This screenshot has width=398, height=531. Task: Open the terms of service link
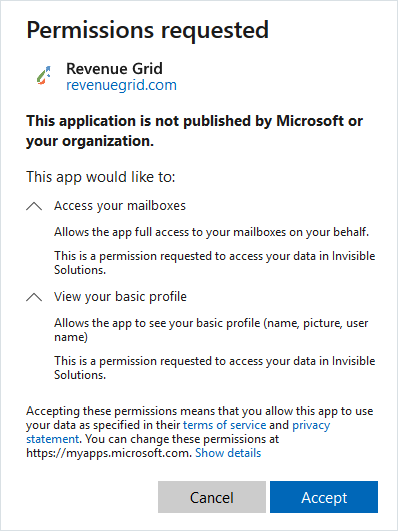click(x=225, y=425)
